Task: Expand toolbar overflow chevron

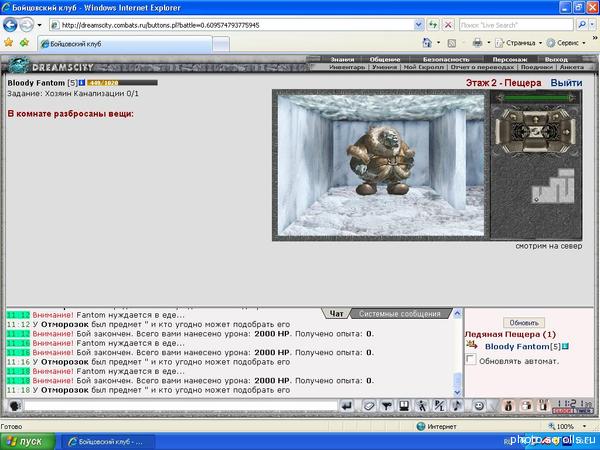Action: [x=595, y=38]
